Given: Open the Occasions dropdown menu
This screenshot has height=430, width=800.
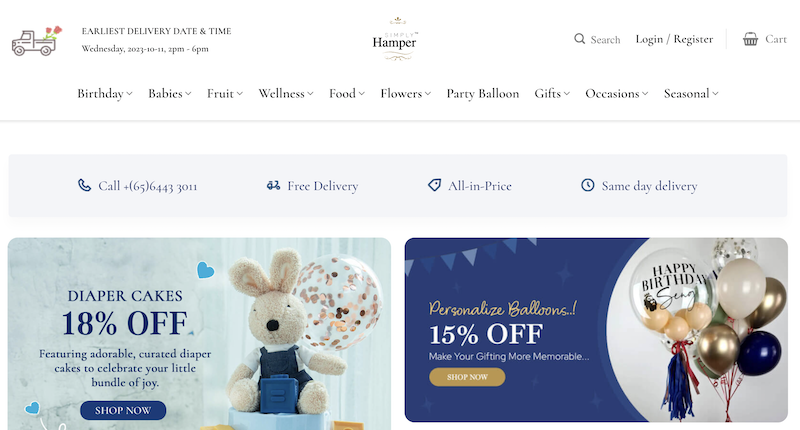Looking at the screenshot, I should click(616, 94).
